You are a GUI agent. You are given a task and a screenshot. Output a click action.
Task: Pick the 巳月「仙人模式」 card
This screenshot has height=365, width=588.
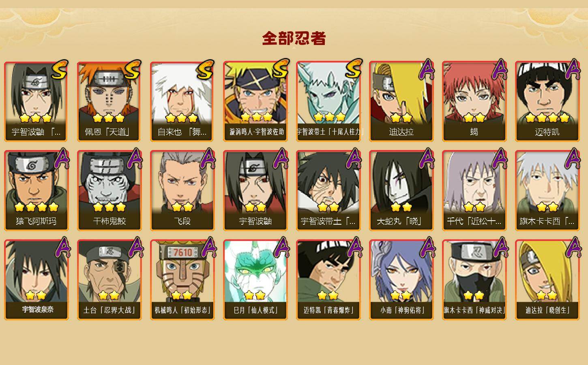(255, 280)
